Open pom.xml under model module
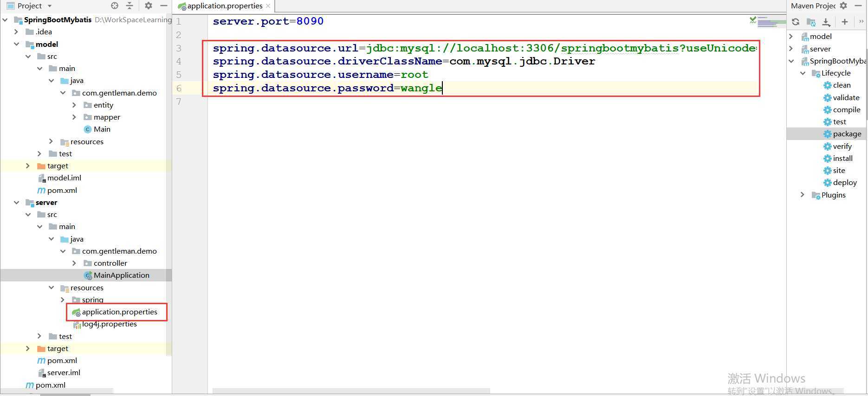 57,190
